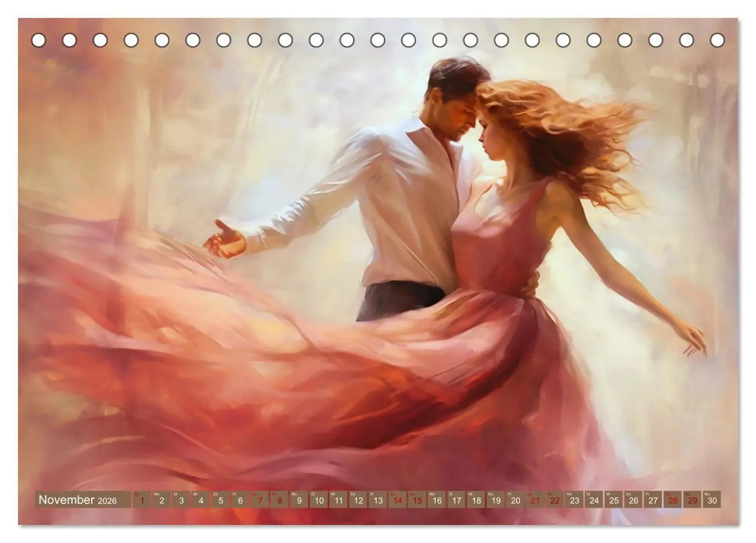This screenshot has width=756, height=543.
Task: Select day 18 in the calendar strip
Action: [x=476, y=499]
